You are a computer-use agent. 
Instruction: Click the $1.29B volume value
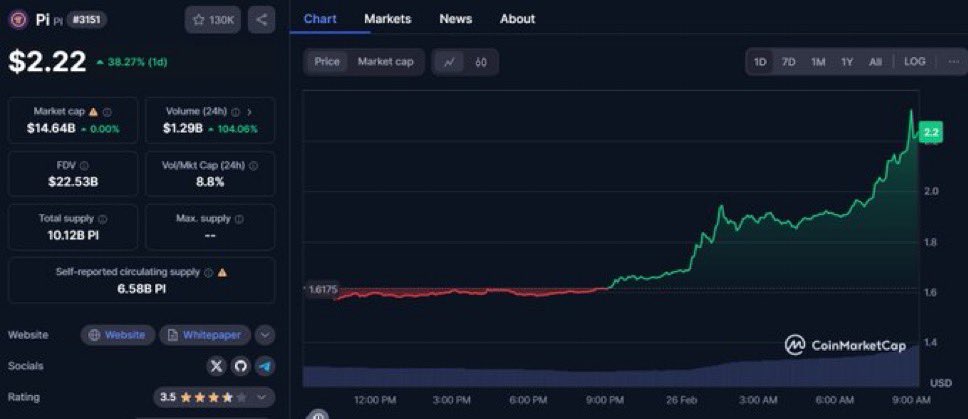[183, 128]
